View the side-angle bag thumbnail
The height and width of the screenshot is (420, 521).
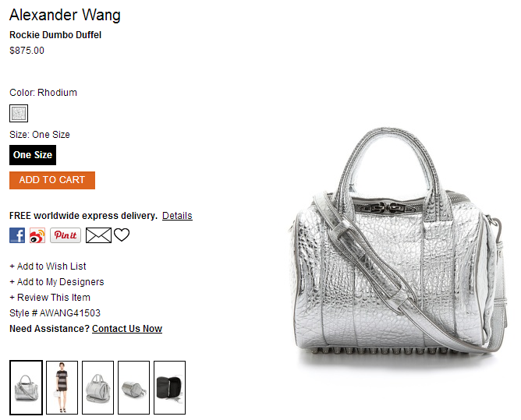133,387
